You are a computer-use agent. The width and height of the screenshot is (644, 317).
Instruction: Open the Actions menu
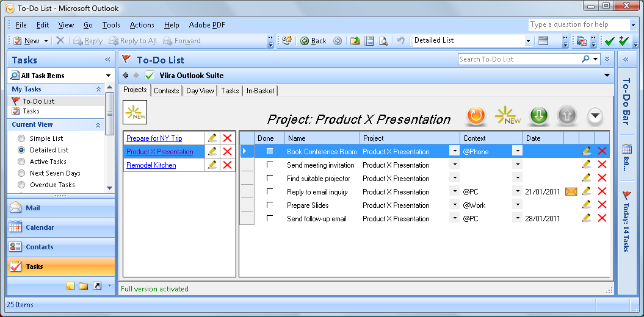(142, 25)
